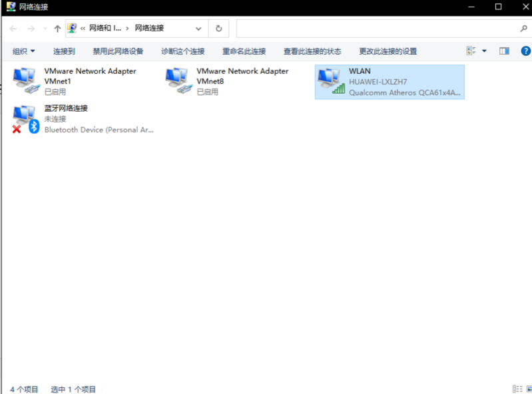
Task: Open the address bar history dropdown
Action: point(199,29)
